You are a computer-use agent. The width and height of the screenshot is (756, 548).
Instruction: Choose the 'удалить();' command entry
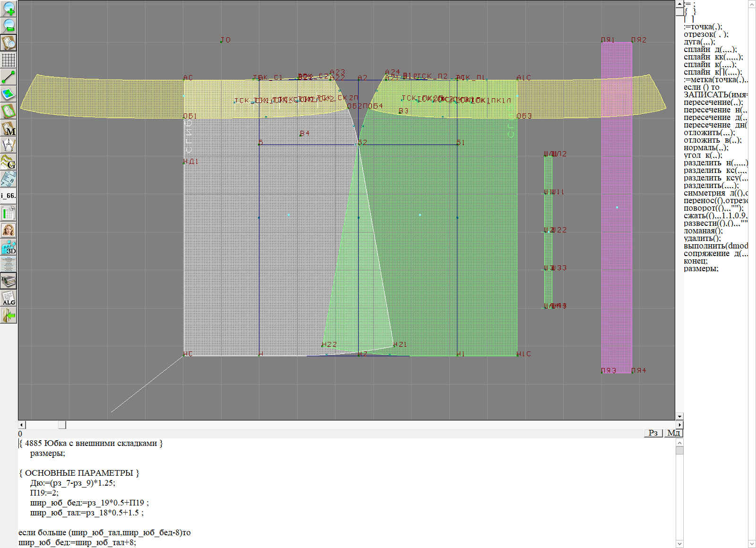point(702,239)
